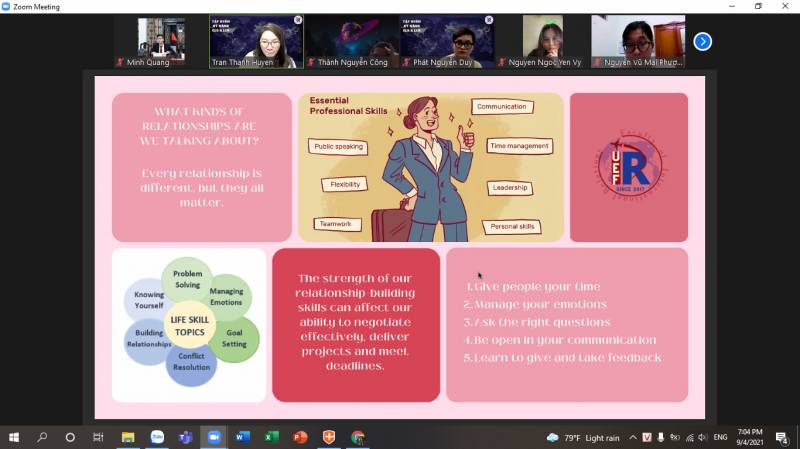Screen dimensions: 800x449
Task: Open Zoom from the taskbar
Action: click(214, 437)
